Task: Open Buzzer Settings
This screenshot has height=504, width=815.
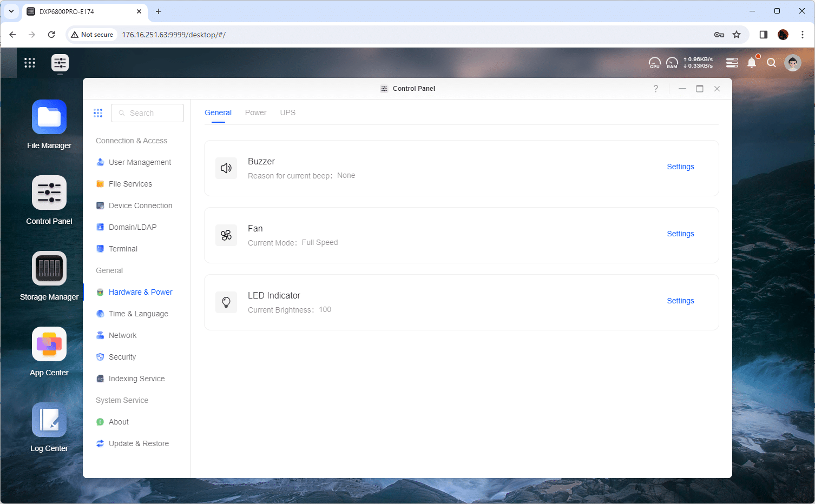Action: point(680,167)
